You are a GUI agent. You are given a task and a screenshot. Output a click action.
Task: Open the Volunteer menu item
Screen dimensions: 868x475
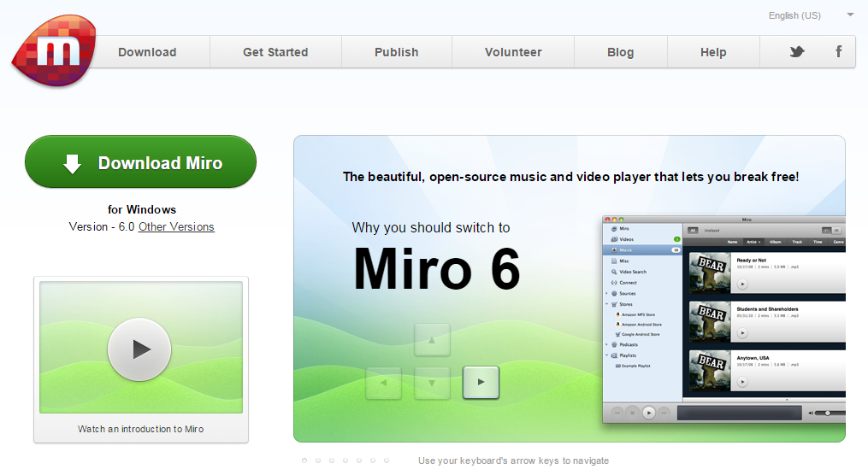tap(513, 52)
